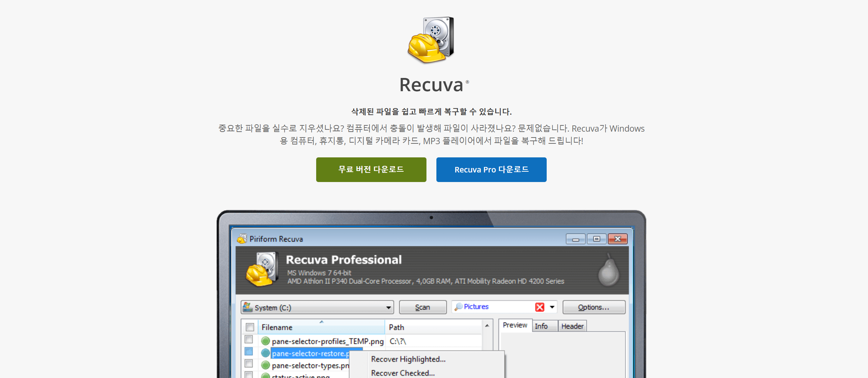Sort by the Filename column header
868x378 pixels.
coord(321,327)
